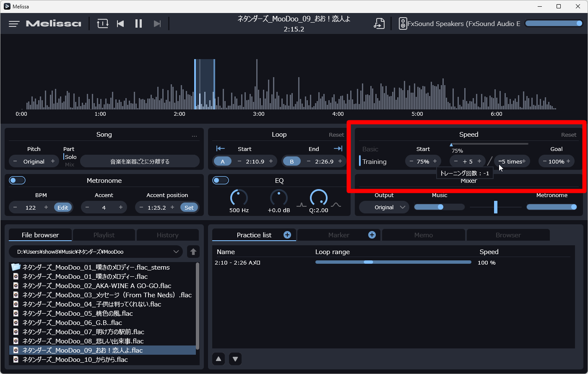Click the loop A point button
The image size is (588, 374).
click(223, 161)
